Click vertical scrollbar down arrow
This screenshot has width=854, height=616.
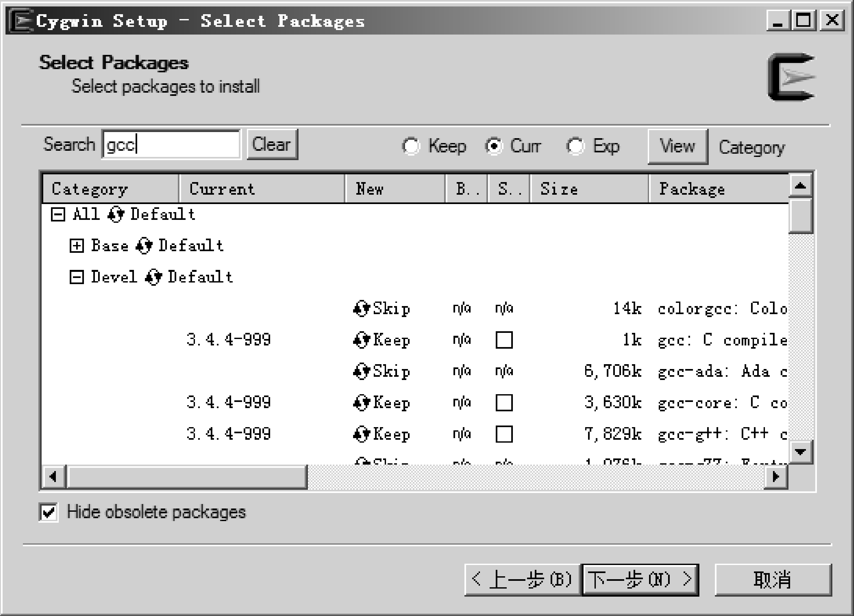point(800,451)
